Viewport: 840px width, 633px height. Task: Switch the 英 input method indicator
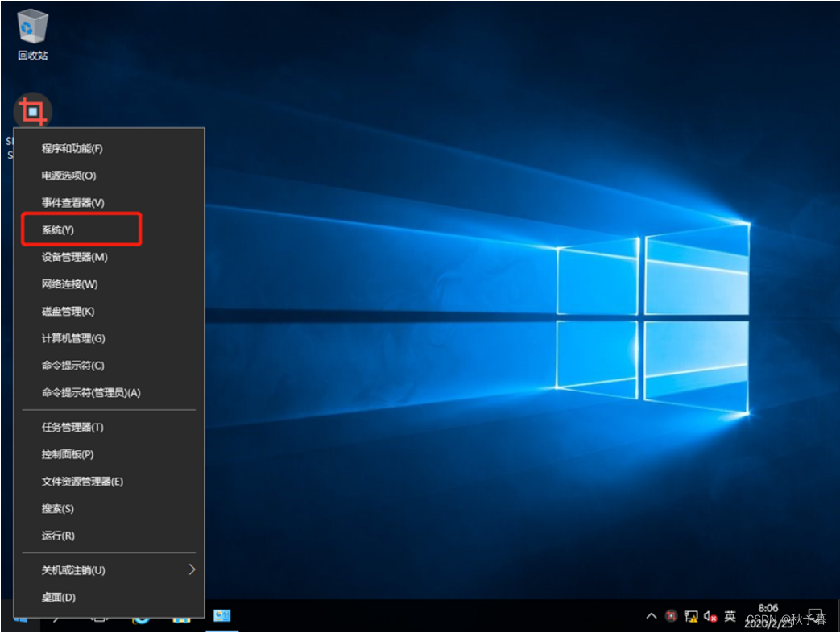(x=730, y=616)
